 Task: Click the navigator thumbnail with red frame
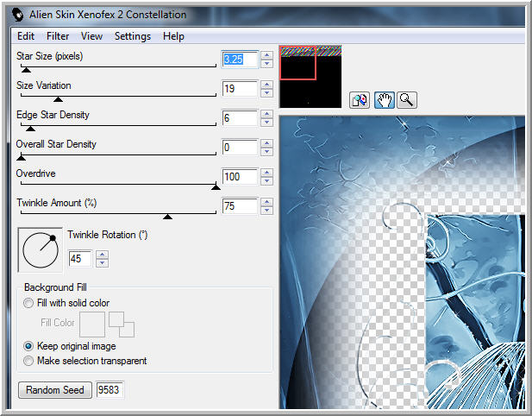point(310,77)
